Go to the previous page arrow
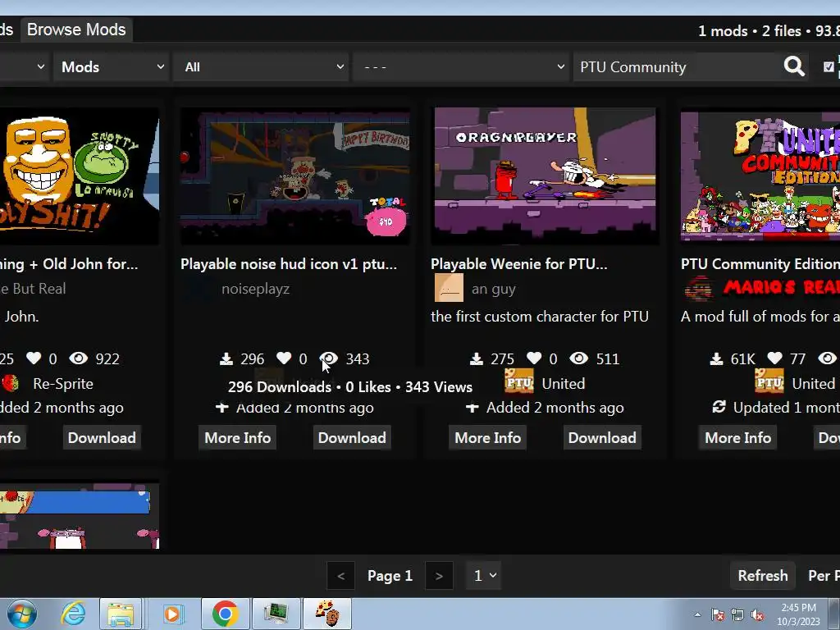The height and width of the screenshot is (630, 840). coord(340,576)
